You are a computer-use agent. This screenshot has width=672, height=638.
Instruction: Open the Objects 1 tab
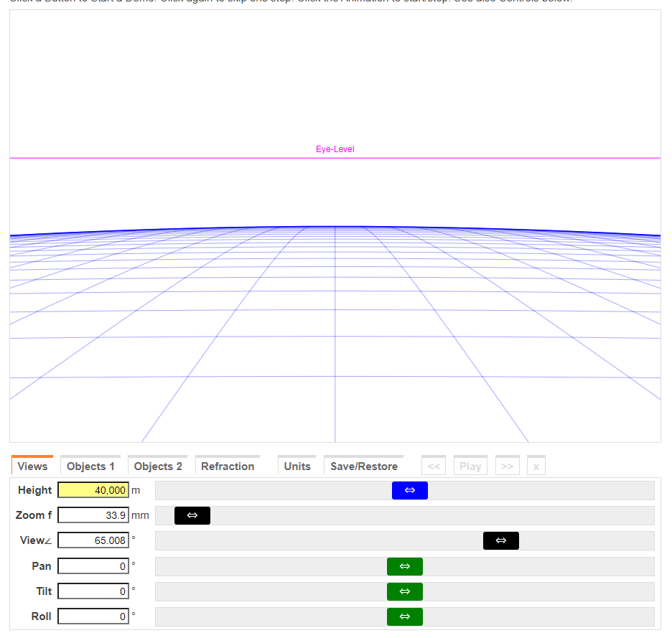90,466
